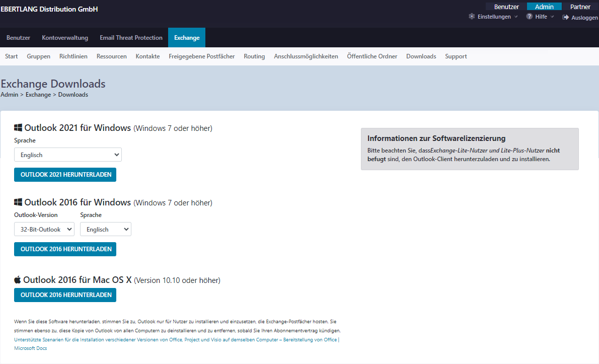Open the Downloads submenu item
The width and height of the screenshot is (599, 364).
[x=421, y=56]
